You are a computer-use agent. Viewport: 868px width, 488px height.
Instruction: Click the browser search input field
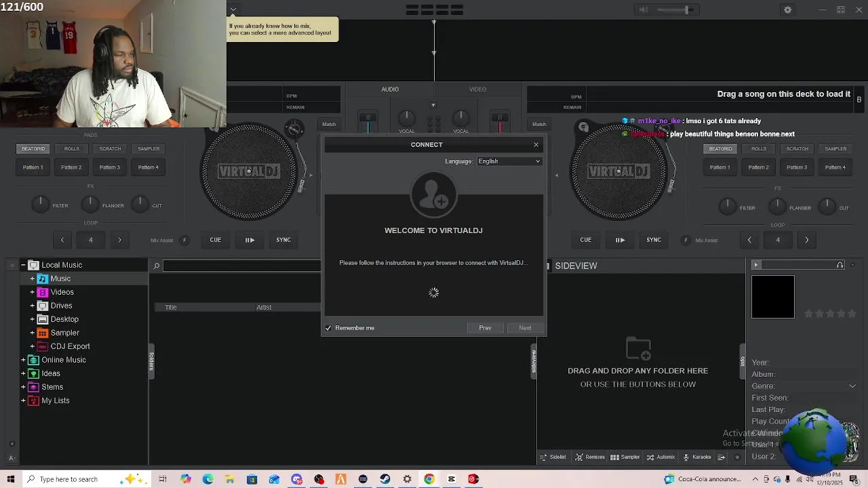tap(241, 266)
